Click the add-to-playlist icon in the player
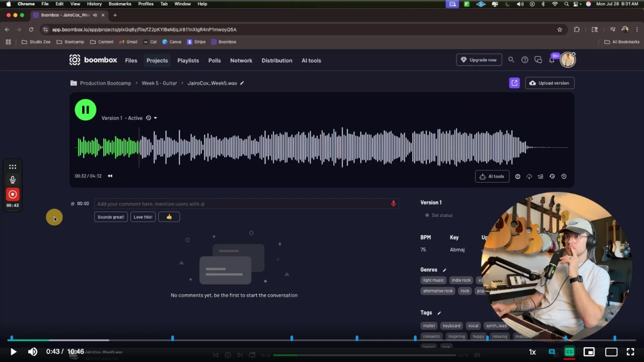644x362 pixels. [x=540, y=177]
